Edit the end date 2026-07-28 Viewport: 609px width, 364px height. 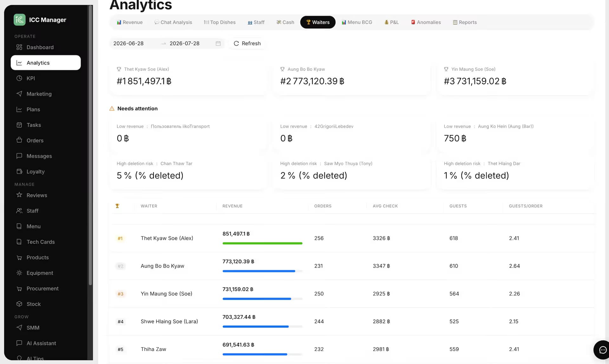coord(185,43)
